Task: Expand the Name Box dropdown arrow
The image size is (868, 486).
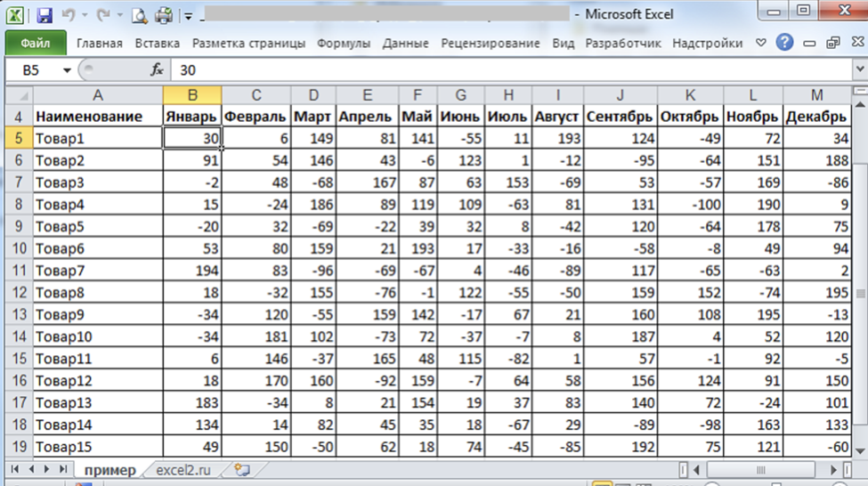Action: [x=67, y=70]
